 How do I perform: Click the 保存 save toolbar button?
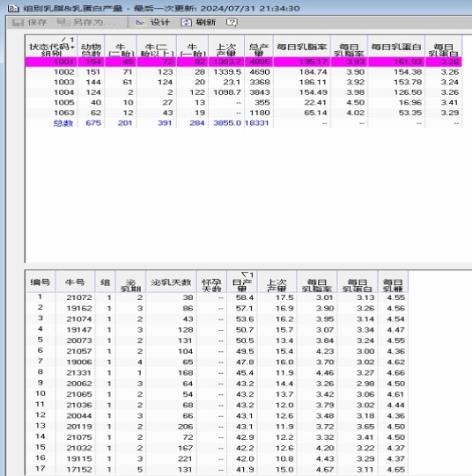29,23
